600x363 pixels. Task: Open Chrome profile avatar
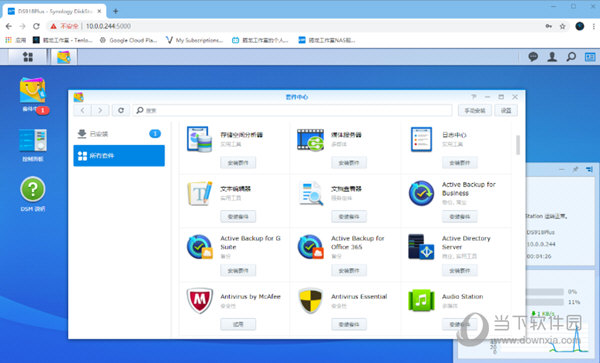pyautogui.click(x=580, y=26)
